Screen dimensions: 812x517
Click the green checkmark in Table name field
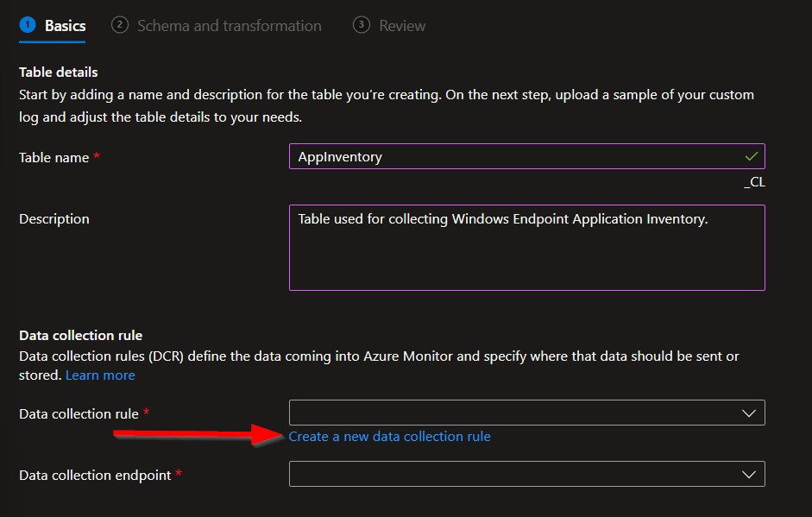(752, 156)
